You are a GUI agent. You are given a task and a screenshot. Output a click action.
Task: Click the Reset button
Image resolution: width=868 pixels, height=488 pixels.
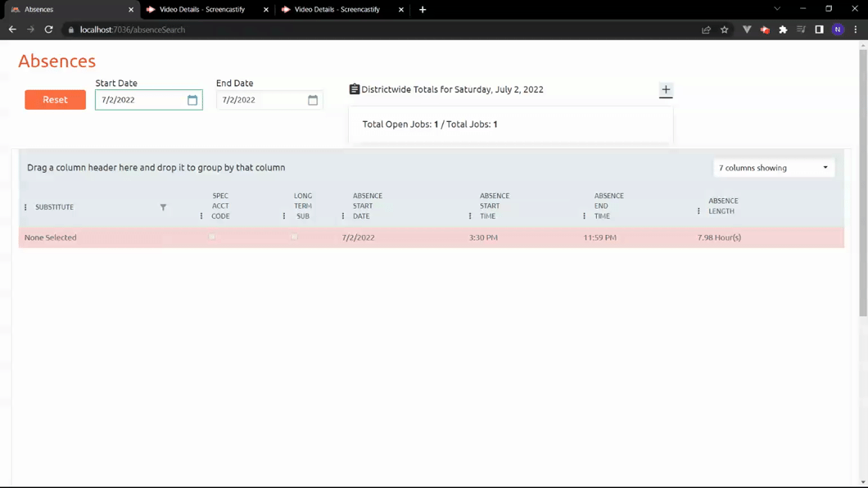[x=56, y=100]
